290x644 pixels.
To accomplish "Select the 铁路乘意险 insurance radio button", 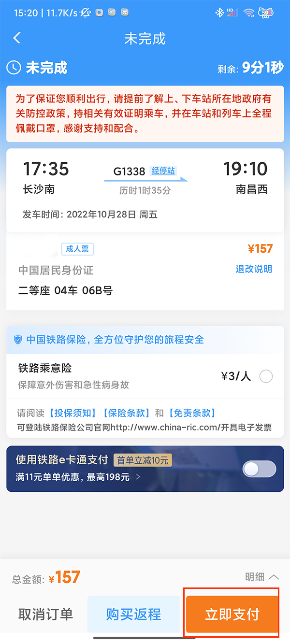I will [266, 376].
